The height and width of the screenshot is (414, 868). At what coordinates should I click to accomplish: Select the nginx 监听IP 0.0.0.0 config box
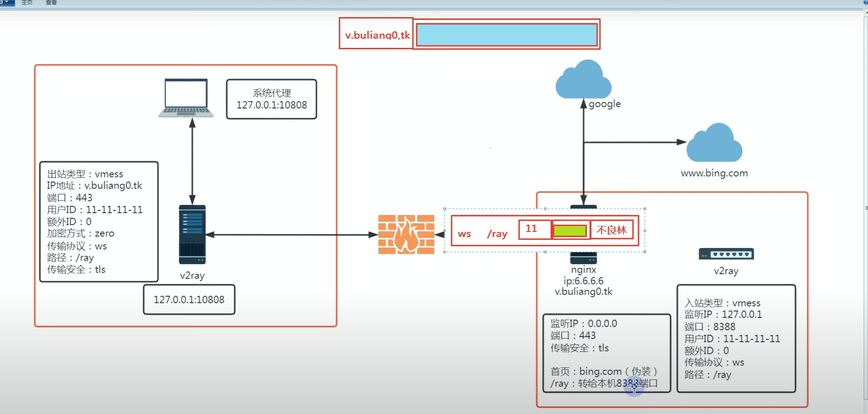607,353
